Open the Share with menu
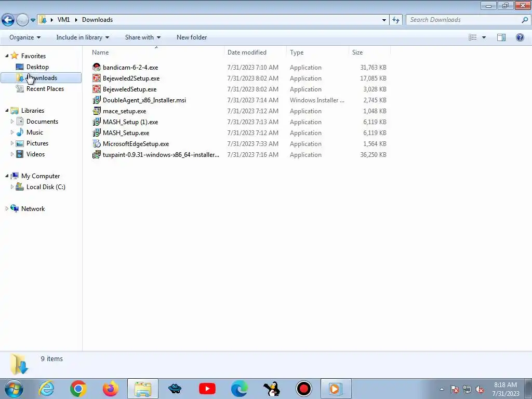 (142, 37)
